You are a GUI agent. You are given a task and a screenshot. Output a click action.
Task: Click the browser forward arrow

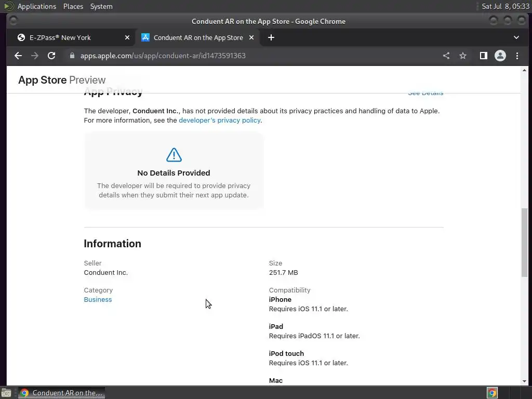tap(35, 56)
